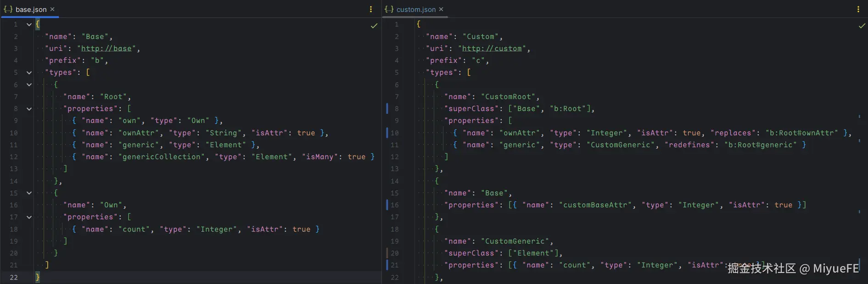Click change marker on custom.json line 10

pyautogui.click(x=387, y=133)
